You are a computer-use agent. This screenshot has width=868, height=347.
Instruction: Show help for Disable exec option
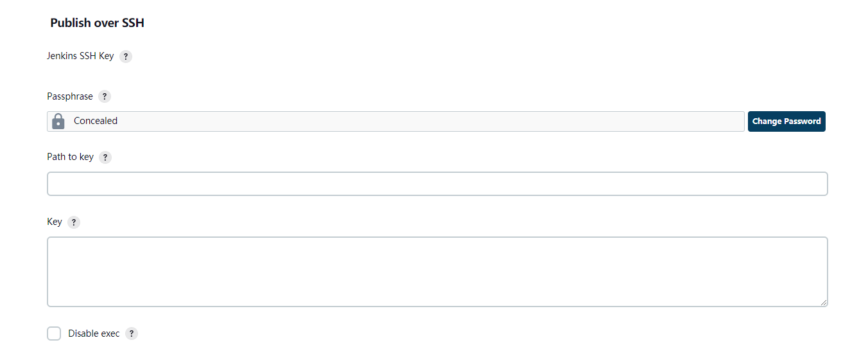(132, 334)
